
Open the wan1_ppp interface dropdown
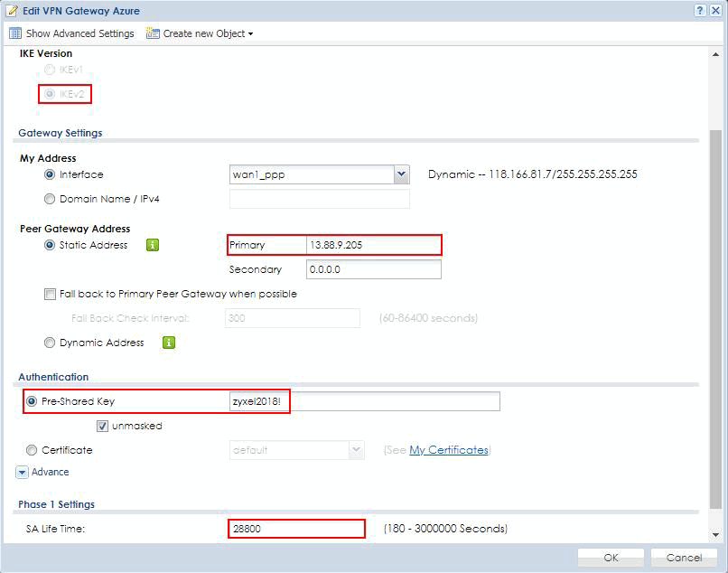click(401, 174)
